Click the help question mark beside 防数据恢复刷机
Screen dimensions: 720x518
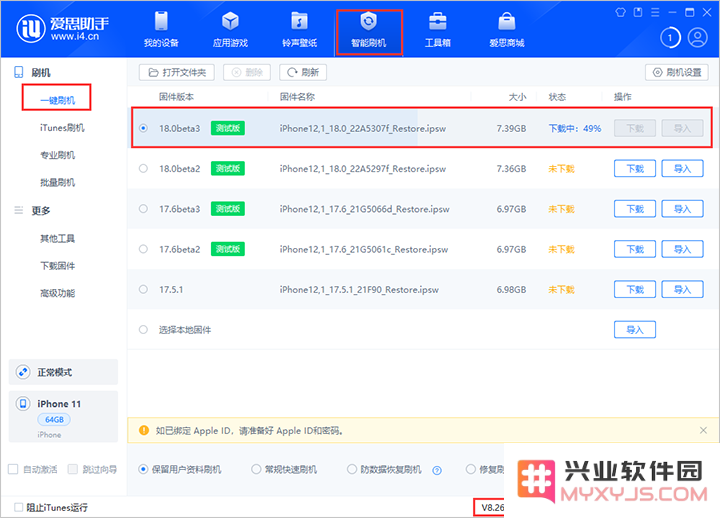(437, 470)
